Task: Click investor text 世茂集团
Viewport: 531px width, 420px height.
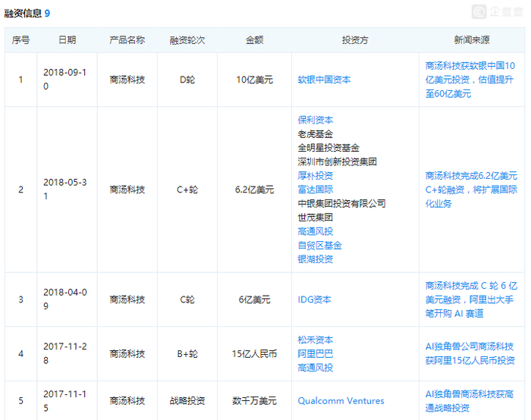Action: pos(316,218)
